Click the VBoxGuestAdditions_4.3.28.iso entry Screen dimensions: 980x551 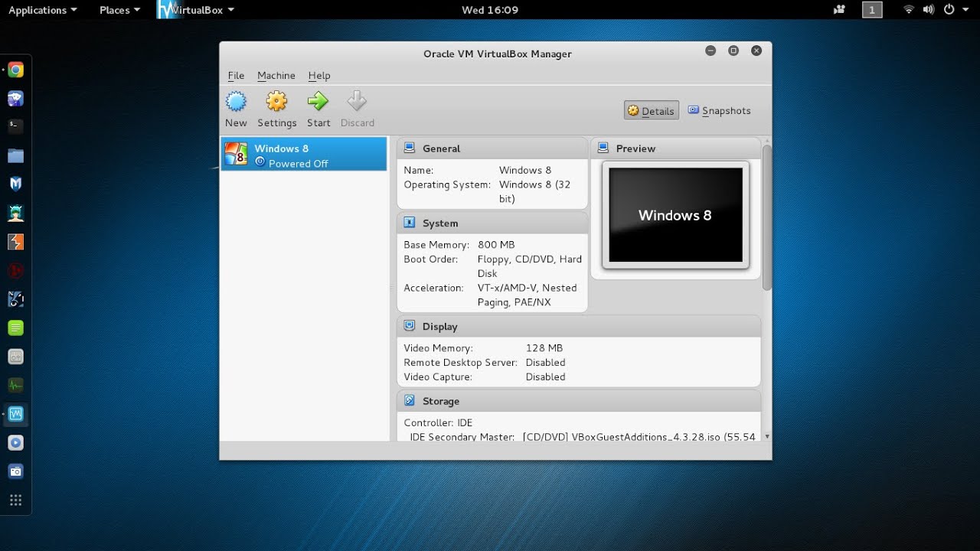[x=639, y=437]
